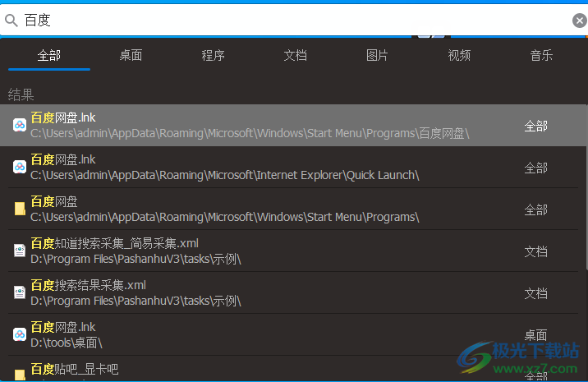Open the 文档 tab
This screenshot has height=382, width=588.
[295, 56]
